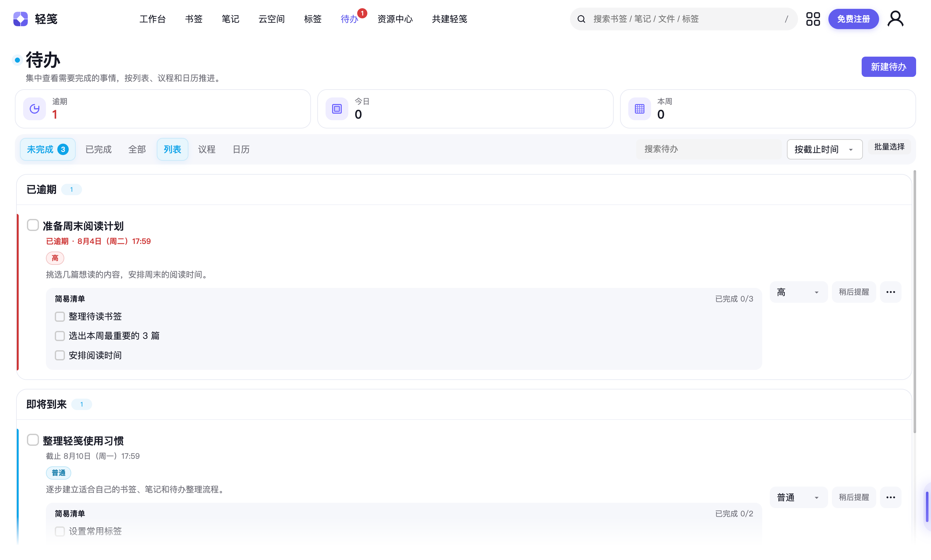Click the 即将到来 section header
The width and height of the screenshot is (931, 560).
coord(464,405)
